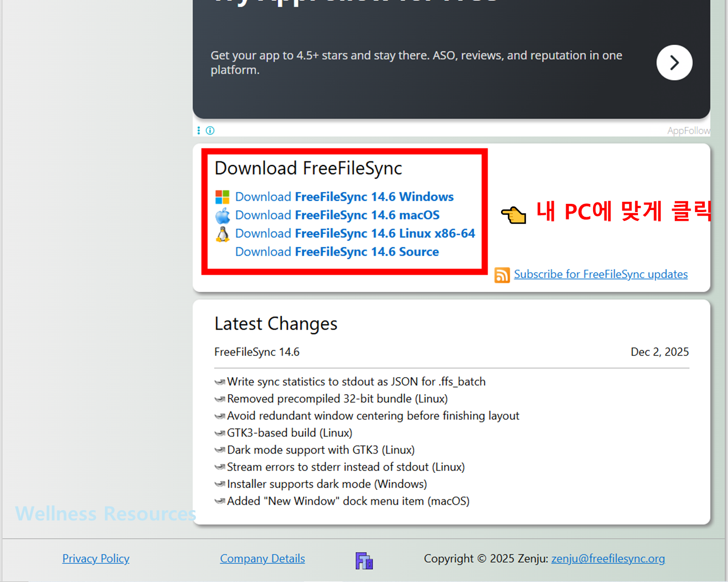Screen dimensions: 728x582
Task: Open the Subscribe for FreeFileSync updates link
Action: 601,274
